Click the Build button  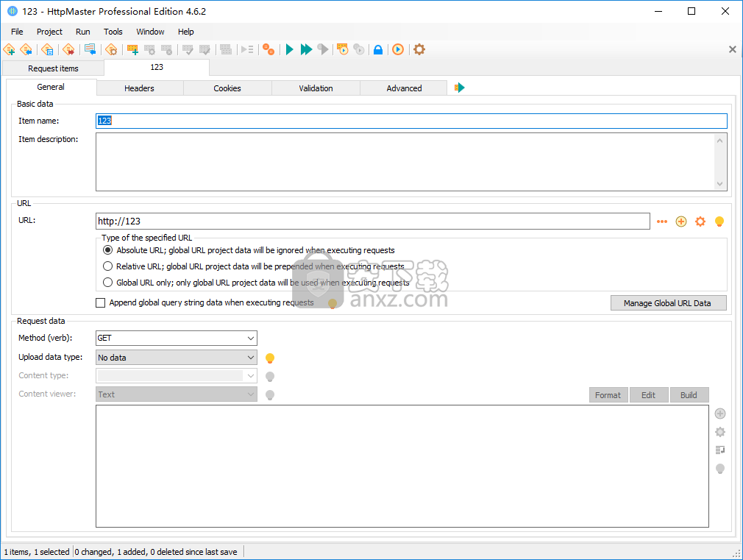(x=689, y=395)
